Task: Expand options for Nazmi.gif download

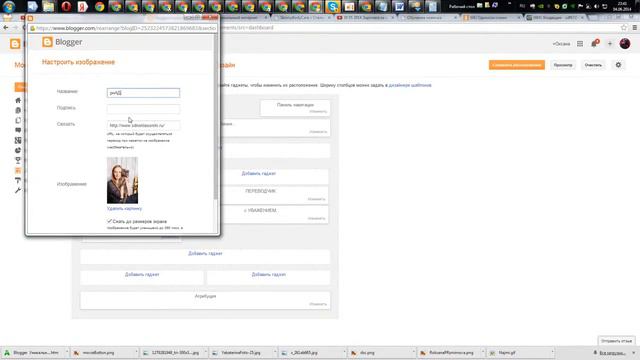Action: pos(552,353)
